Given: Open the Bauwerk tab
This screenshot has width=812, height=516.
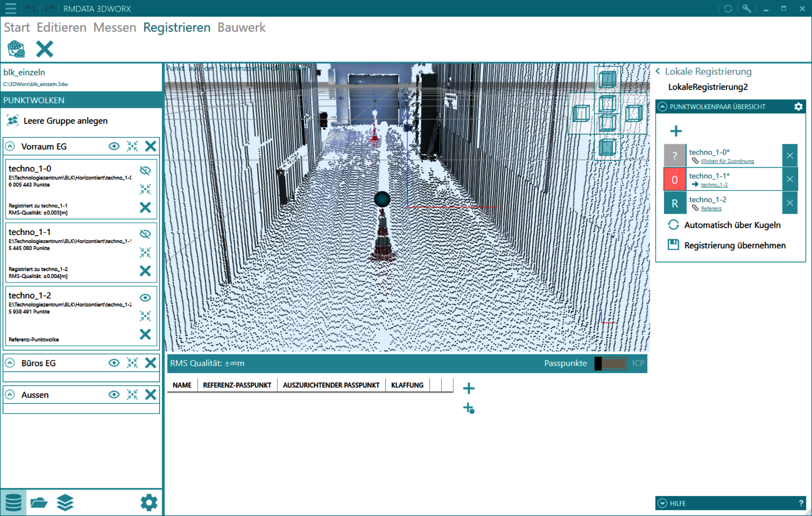Looking at the screenshot, I should click(241, 28).
